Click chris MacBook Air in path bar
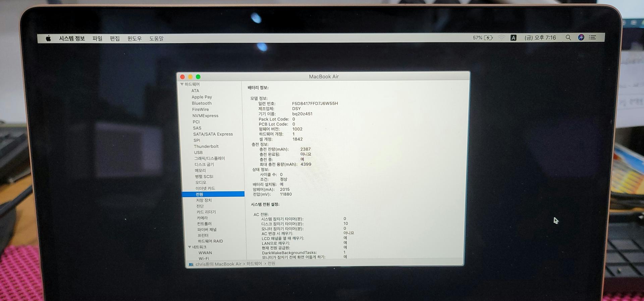Screen dimensions: 644x301 (218, 264)
